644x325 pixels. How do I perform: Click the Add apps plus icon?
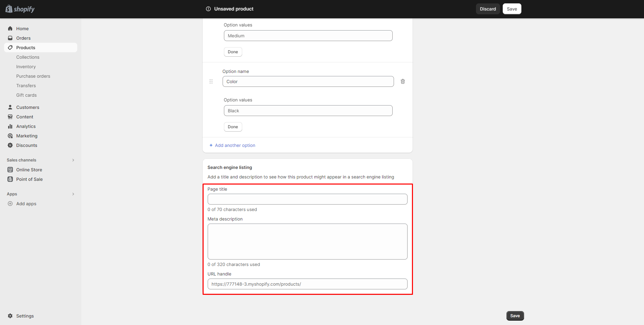click(10, 204)
